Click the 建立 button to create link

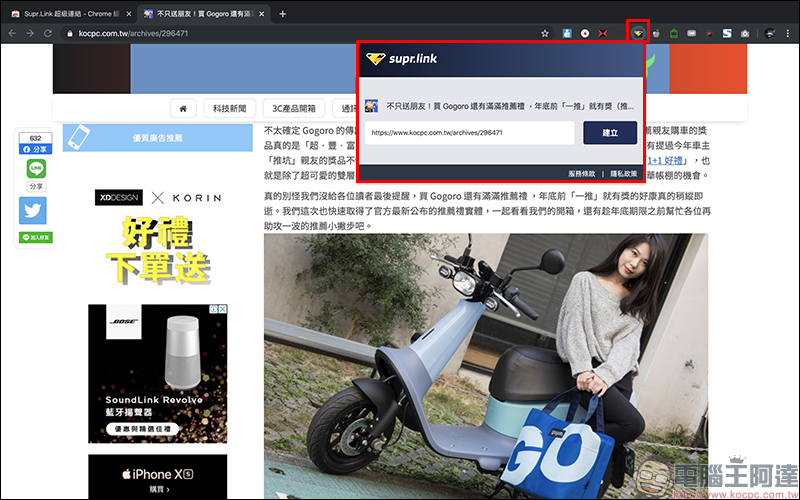tap(610, 133)
